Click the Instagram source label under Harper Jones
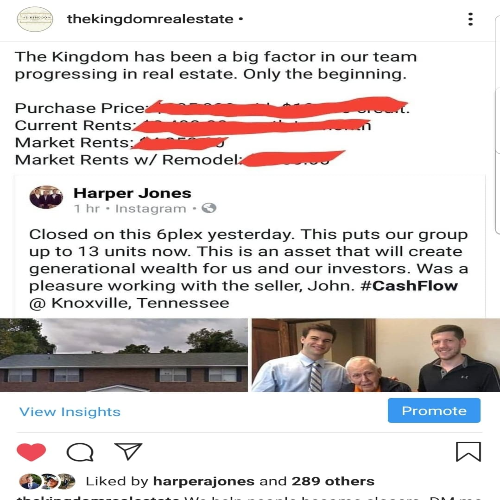Screen dimensions: 500x500 point(151,209)
